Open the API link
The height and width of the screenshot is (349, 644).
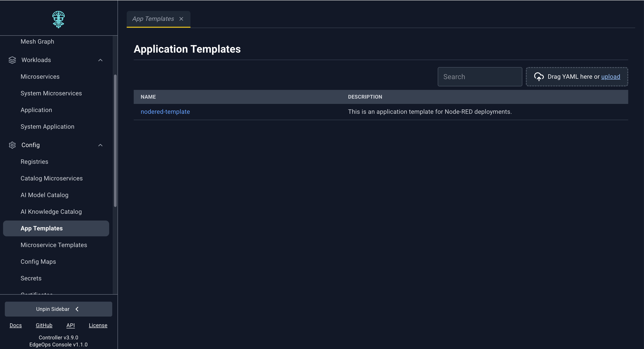point(71,325)
